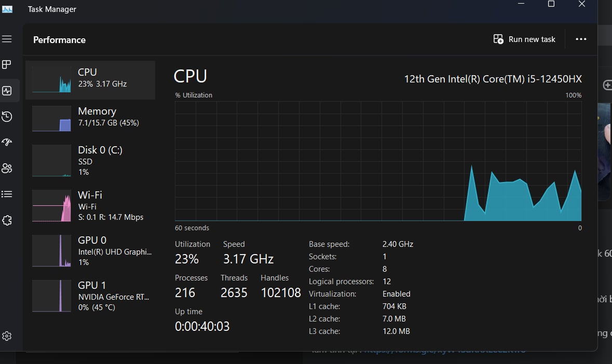Select CPU in the performance list
612x364 pixels.
point(90,80)
